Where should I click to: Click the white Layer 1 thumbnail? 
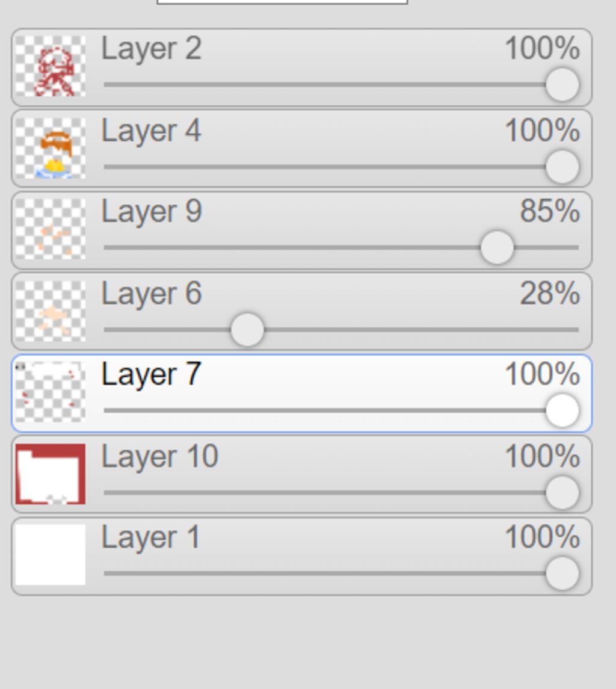(50, 555)
